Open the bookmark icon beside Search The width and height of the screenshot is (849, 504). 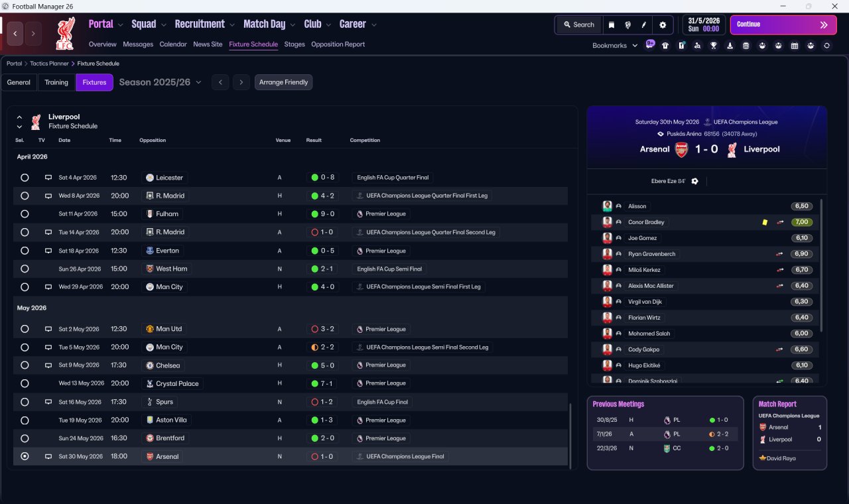612,25
